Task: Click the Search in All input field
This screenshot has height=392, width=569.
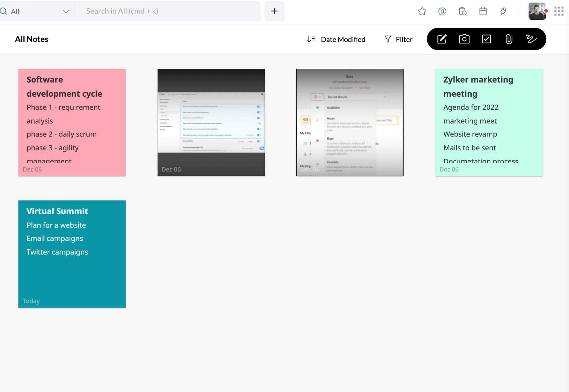Action: [168, 11]
